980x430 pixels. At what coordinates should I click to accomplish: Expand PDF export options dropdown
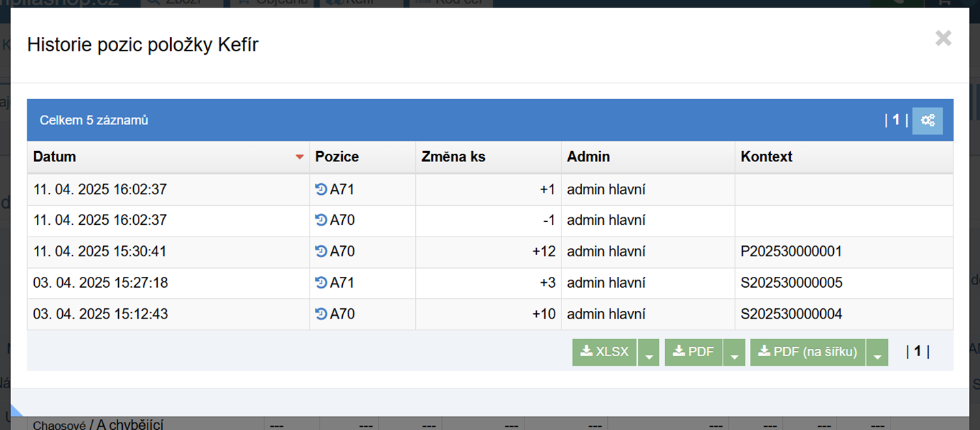pos(734,353)
